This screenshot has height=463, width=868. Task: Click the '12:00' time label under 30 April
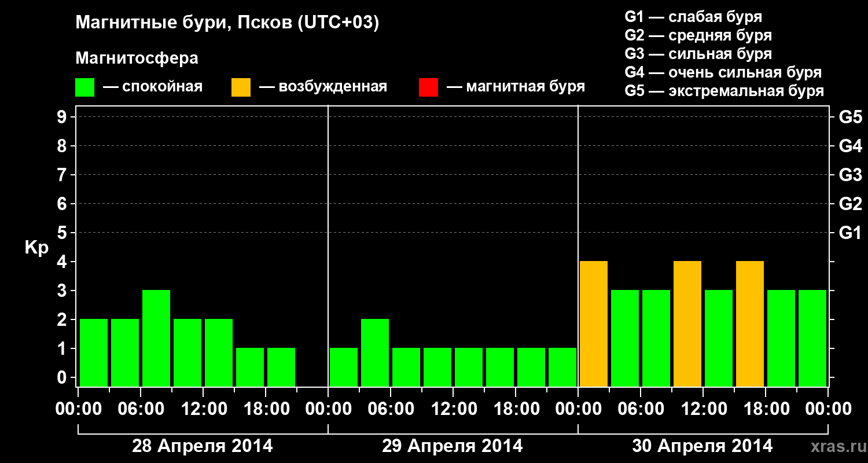click(x=703, y=409)
